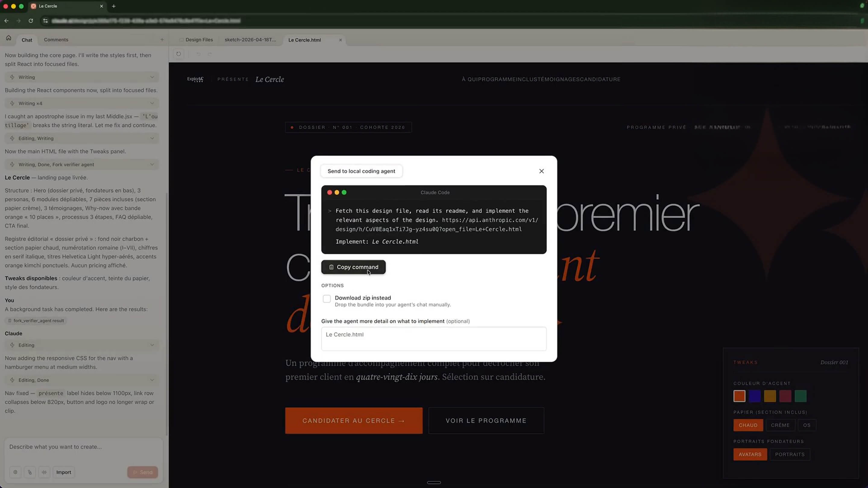Click the plus icon to add chat
This screenshot has height=488, width=868.
162,39
